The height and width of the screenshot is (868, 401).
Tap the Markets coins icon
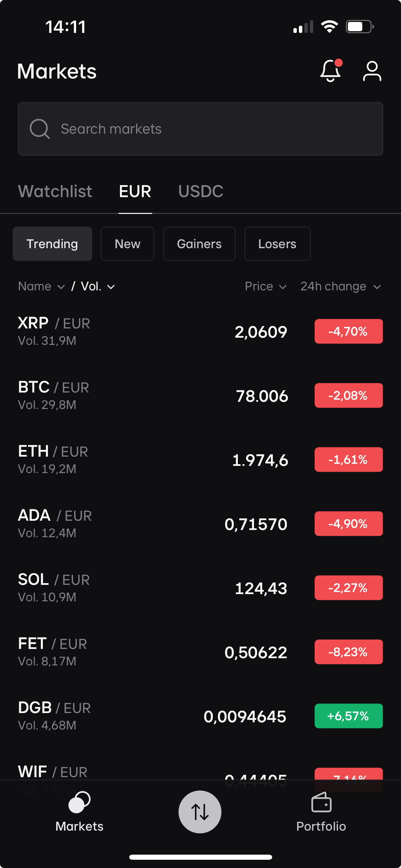point(79,802)
